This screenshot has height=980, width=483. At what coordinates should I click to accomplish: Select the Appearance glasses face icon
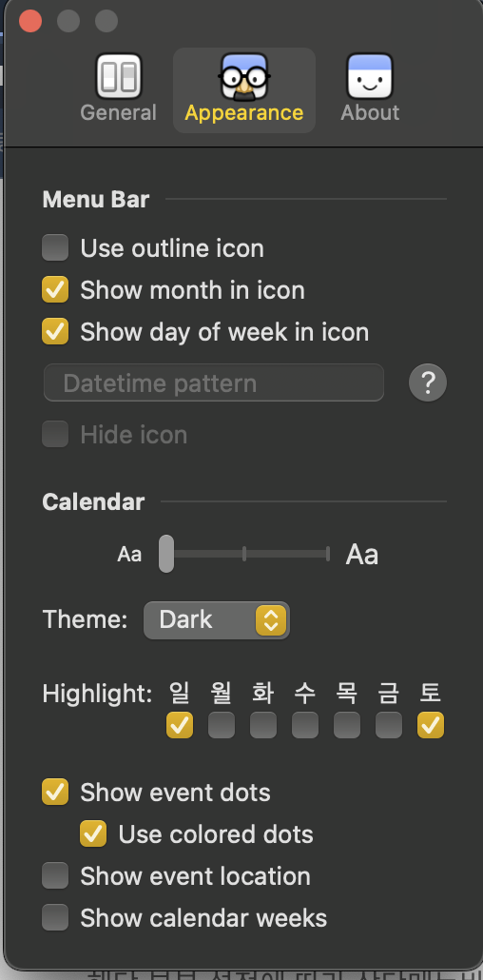point(244,76)
